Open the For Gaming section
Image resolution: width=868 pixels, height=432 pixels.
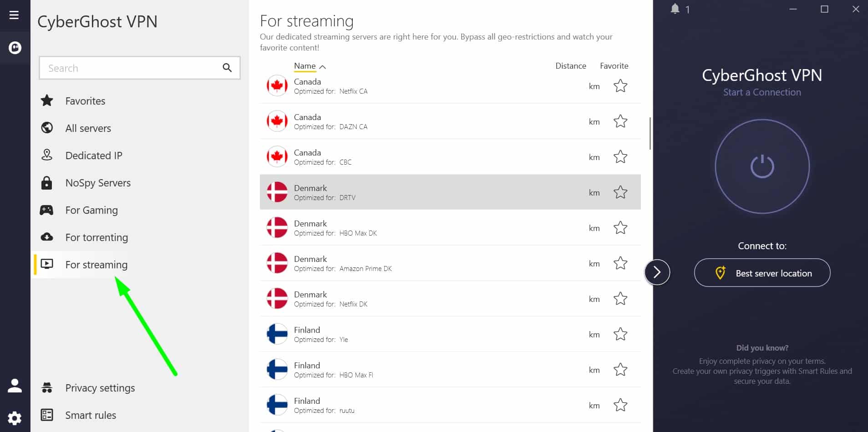tap(91, 210)
